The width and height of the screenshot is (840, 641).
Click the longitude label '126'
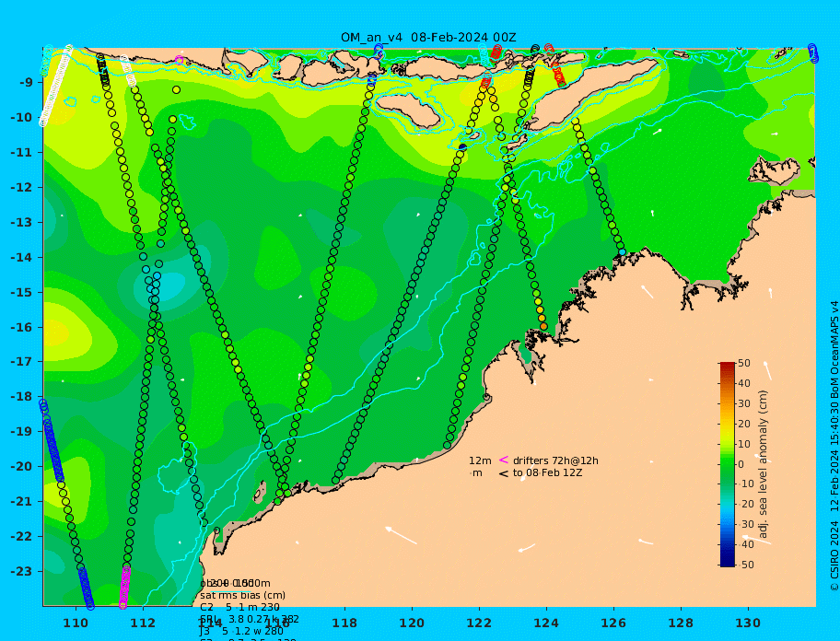pos(613,623)
